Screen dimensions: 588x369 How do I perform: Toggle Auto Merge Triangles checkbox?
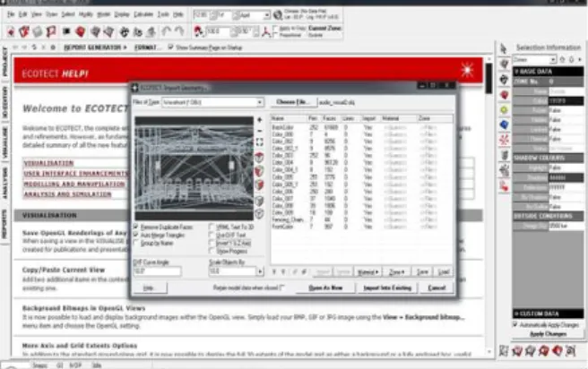pos(135,235)
